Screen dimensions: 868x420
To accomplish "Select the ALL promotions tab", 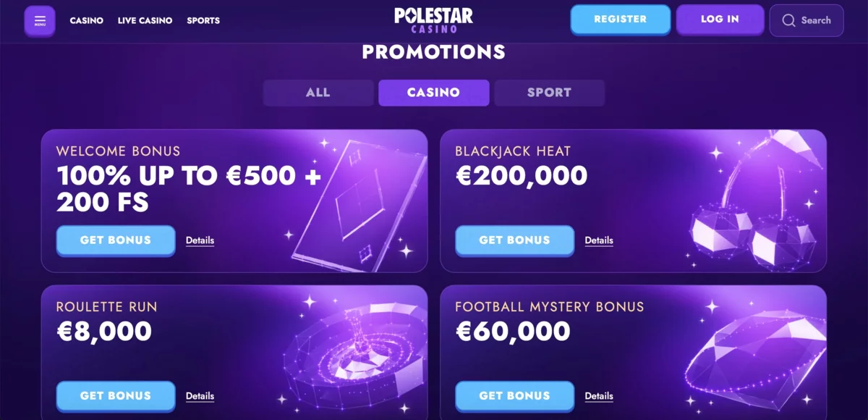I will coord(318,93).
